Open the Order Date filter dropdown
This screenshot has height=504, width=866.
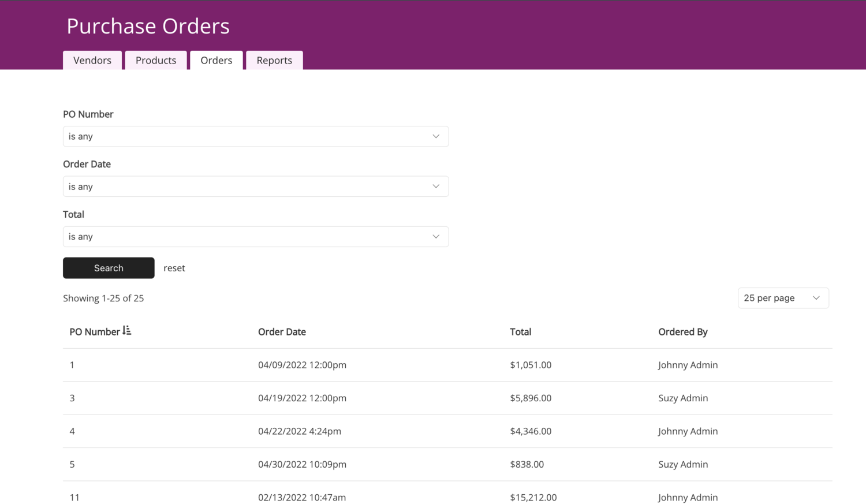tap(255, 186)
